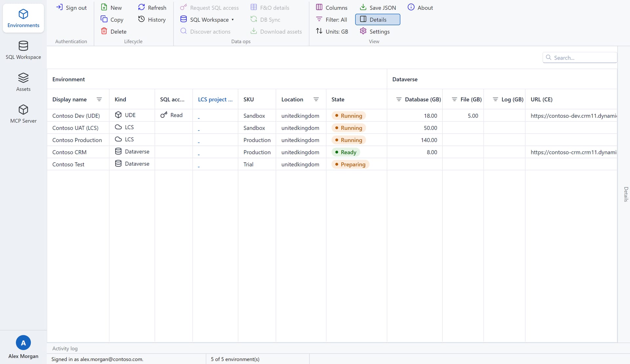Create a New environment

tap(112, 8)
